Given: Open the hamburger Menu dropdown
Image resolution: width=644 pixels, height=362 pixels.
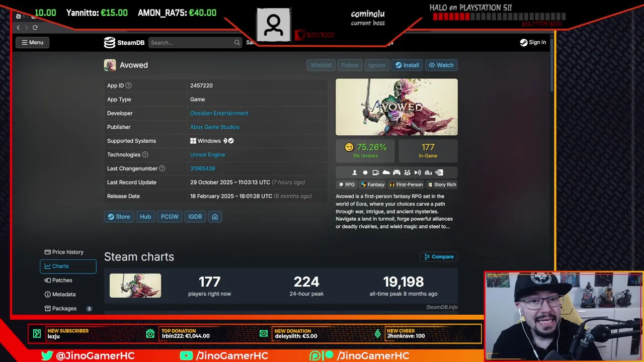Looking at the screenshot, I should (x=32, y=43).
